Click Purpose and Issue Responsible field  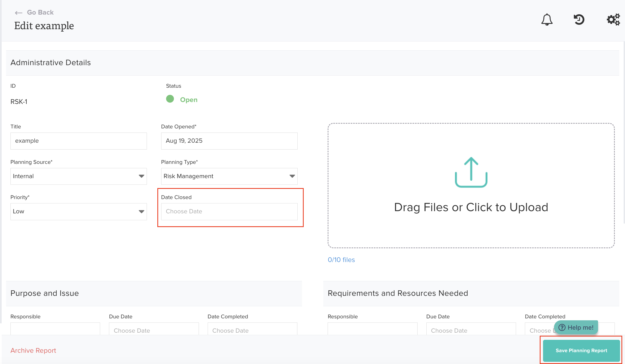(55, 329)
